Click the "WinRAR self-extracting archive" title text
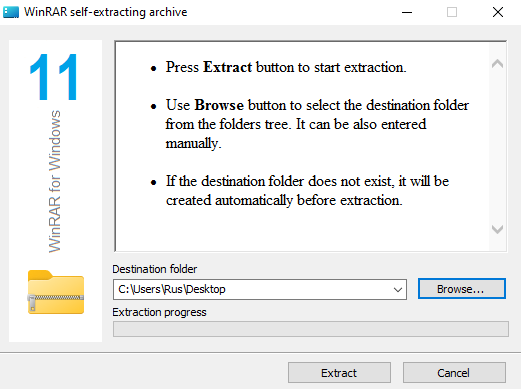 click(x=106, y=12)
